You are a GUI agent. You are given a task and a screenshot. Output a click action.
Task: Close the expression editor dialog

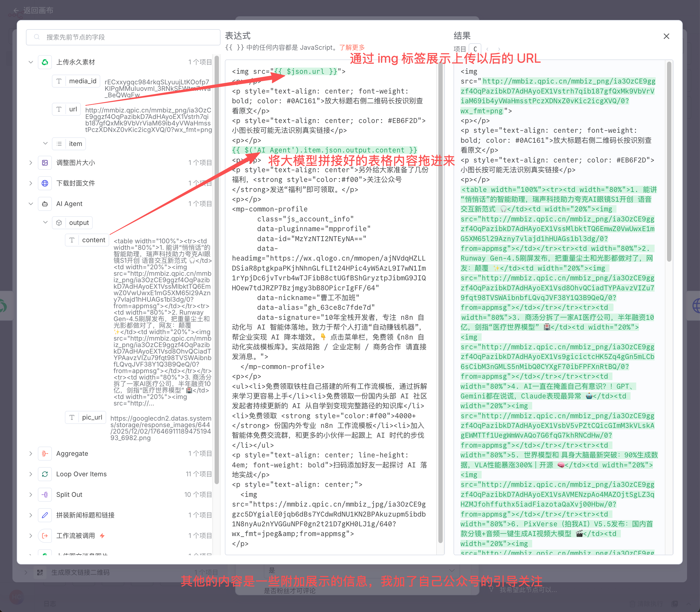tap(666, 36)
